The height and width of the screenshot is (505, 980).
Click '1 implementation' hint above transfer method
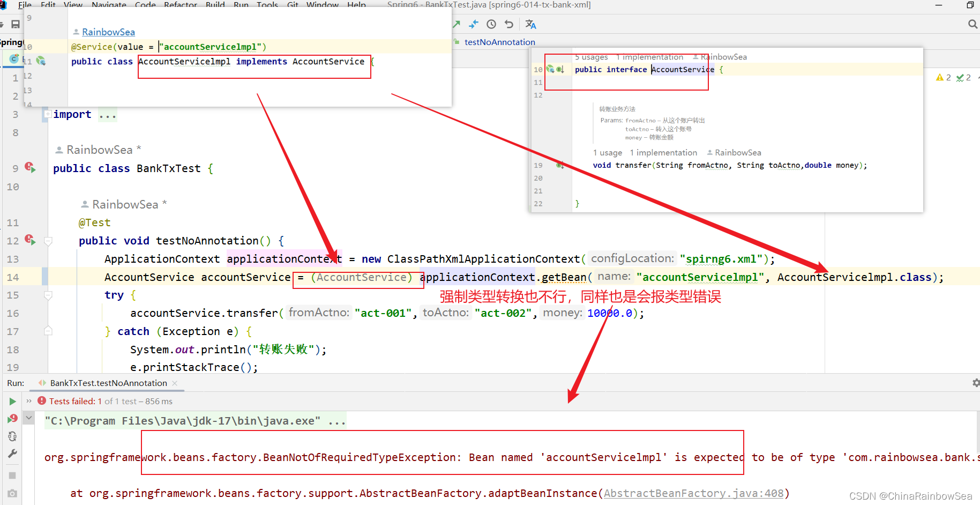pyautogui.click(x=663, y=153)
